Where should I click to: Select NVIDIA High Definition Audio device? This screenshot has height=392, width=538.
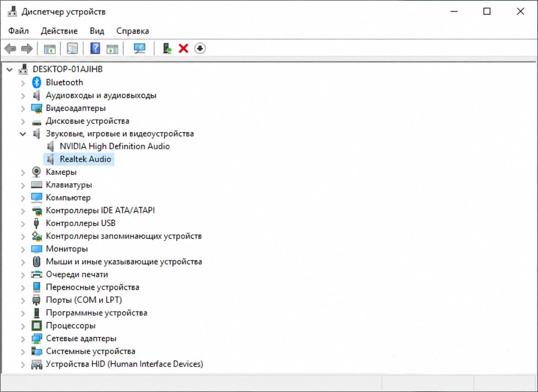(x=115, y=146)
